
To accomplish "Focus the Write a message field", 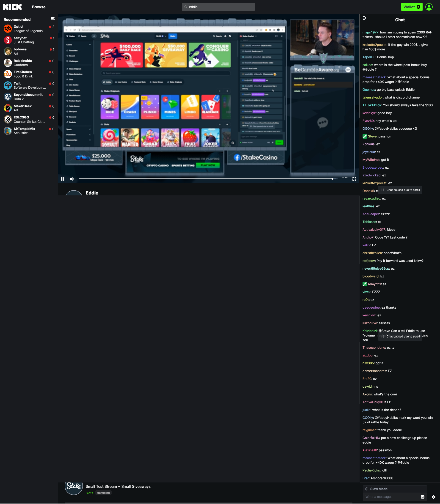I will [392, 497].
